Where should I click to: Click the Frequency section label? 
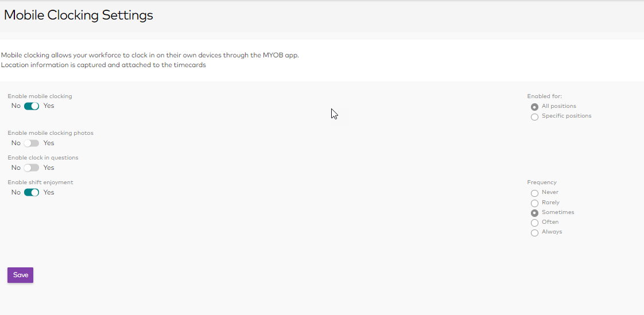542,182
